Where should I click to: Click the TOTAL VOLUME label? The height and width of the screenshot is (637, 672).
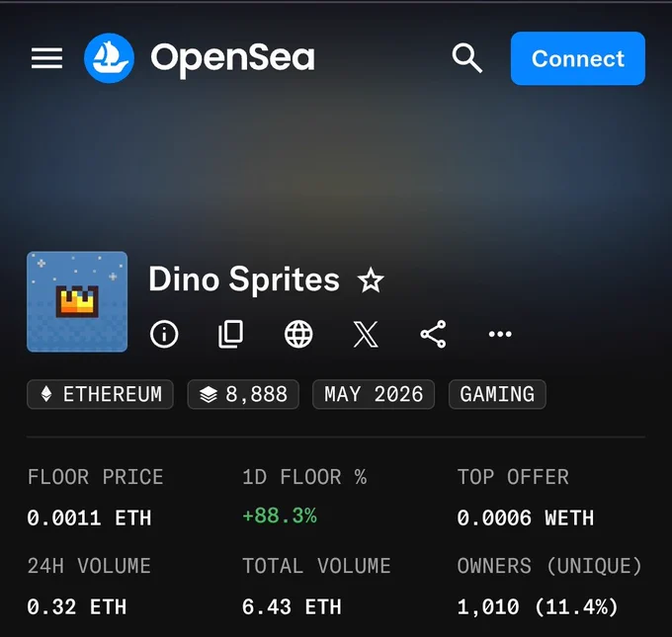click(x=316, y=566)
